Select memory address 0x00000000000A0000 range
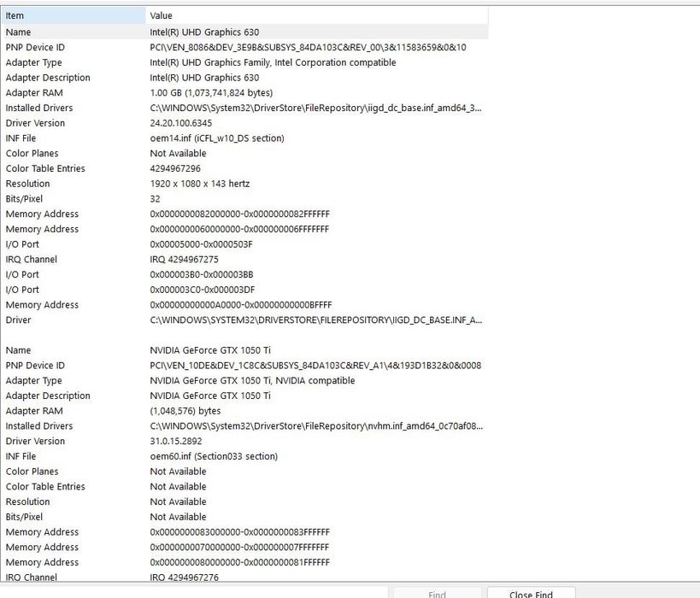Image resolution: width=700 pixels, height=598 pixels. coord(241,305)
